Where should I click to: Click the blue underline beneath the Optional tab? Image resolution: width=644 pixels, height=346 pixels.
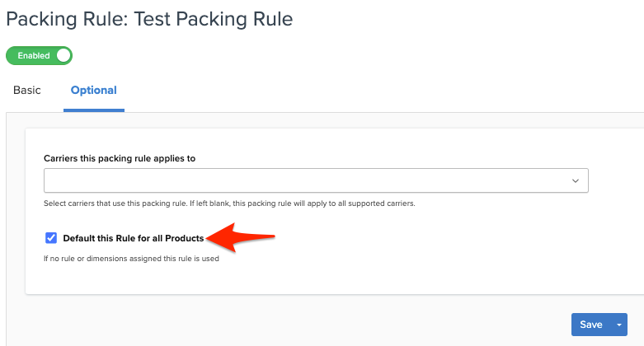(94, 110)
